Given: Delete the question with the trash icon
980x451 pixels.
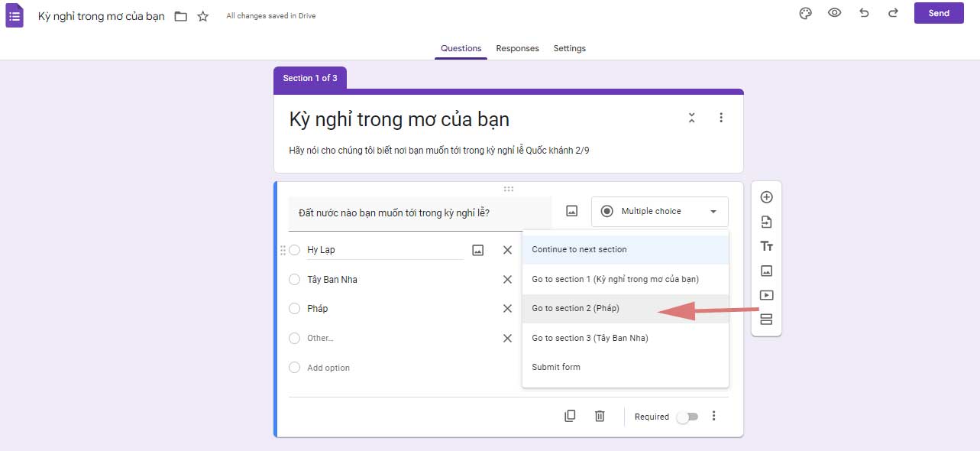Looking at the screenshot, I should [600, 415].
